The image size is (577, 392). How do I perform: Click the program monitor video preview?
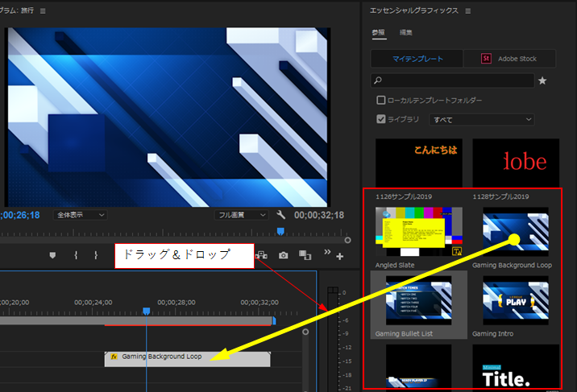tap(168, 118)
